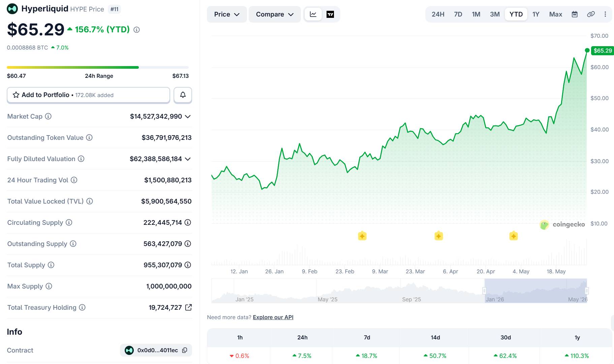
Task: Click left handle of chart range navigator
Action: point(484,291)
